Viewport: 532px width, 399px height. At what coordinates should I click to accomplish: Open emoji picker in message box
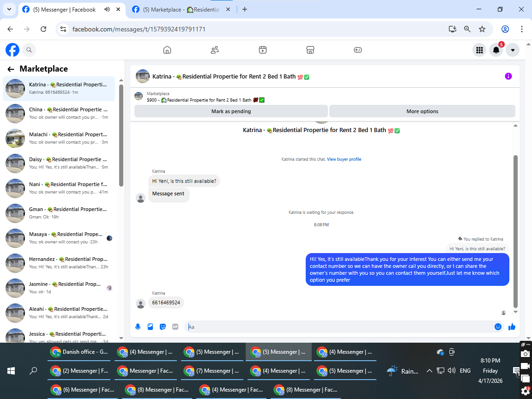498,327
